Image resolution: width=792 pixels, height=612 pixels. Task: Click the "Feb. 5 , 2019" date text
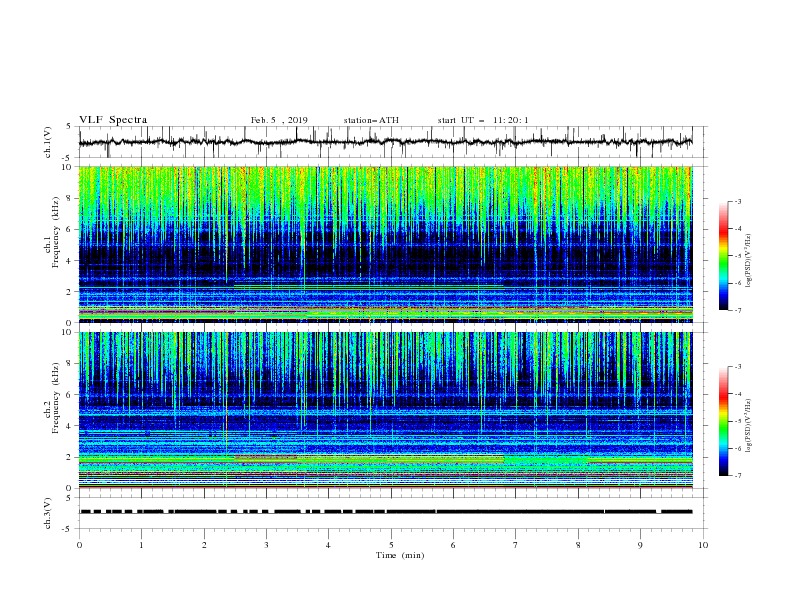(x=279, y=120)
